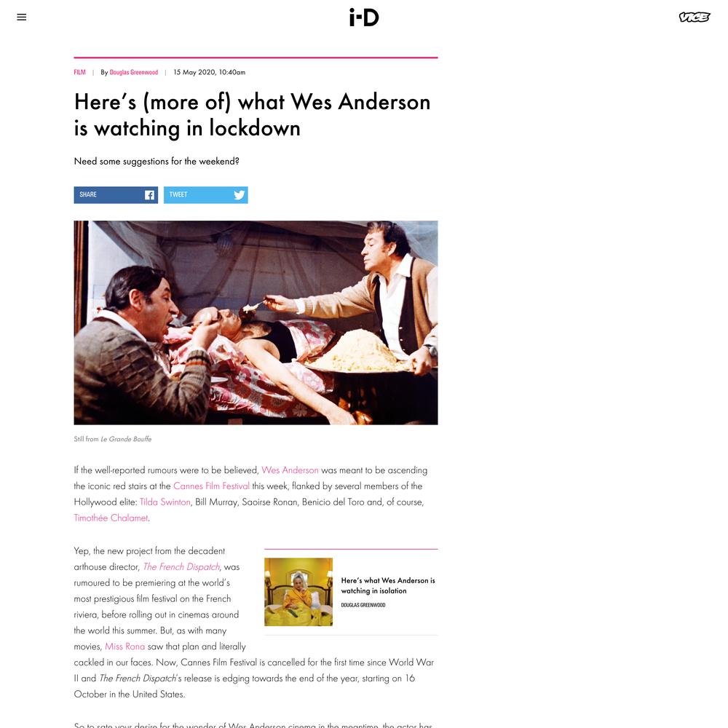
Task: Read 'Here's what Wes Anderson is watching in isolation'
Action: (x=388, y=585)
